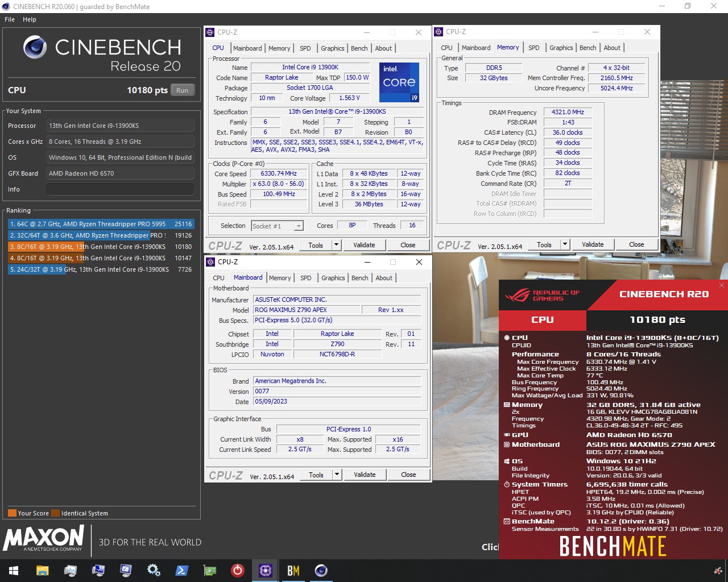Select ranking row 24C/32T scoring 7726
The image size is (728, 582).
101,269
